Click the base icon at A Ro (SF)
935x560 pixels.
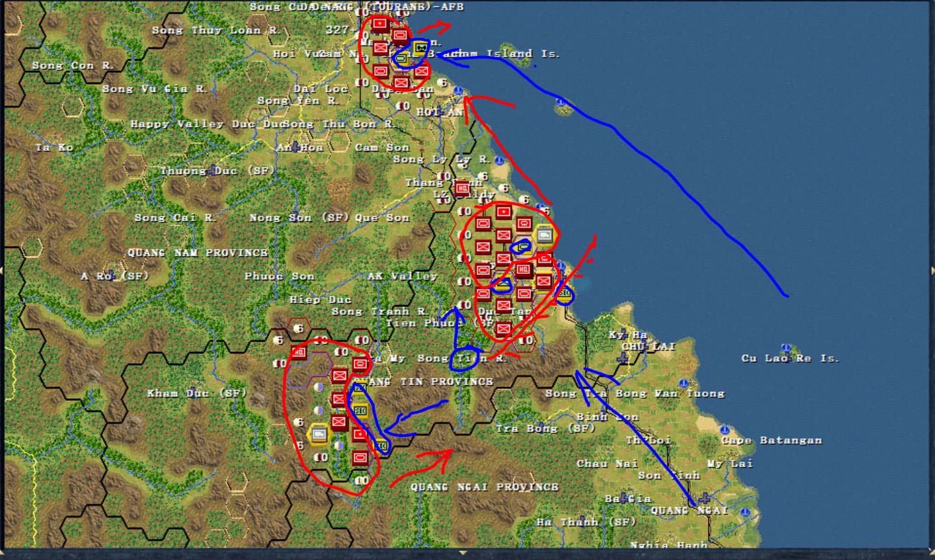111,275
